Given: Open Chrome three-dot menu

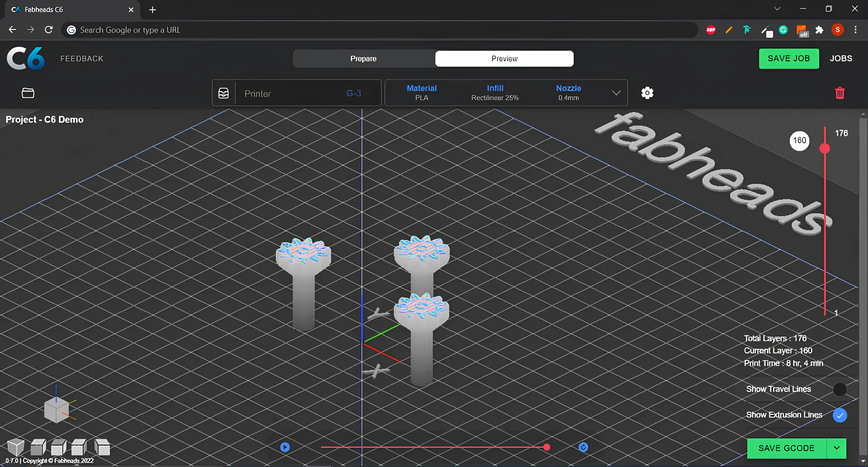Looking at the screenshot, I should pos(855,30).
